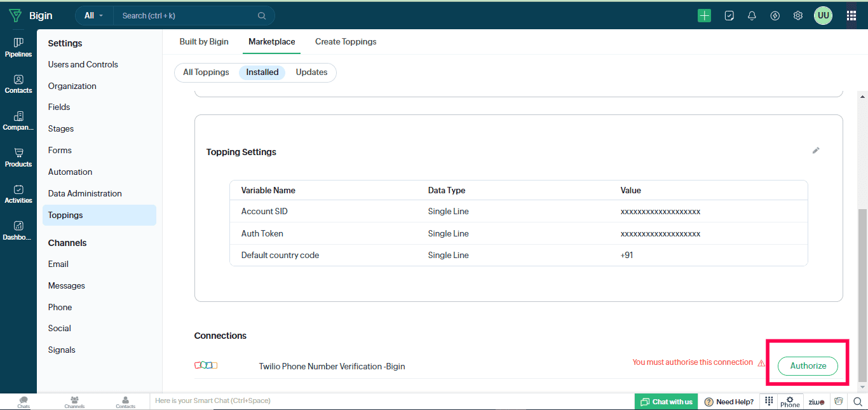
Task: Open Forms settings
Action: (x=60, y=150)
